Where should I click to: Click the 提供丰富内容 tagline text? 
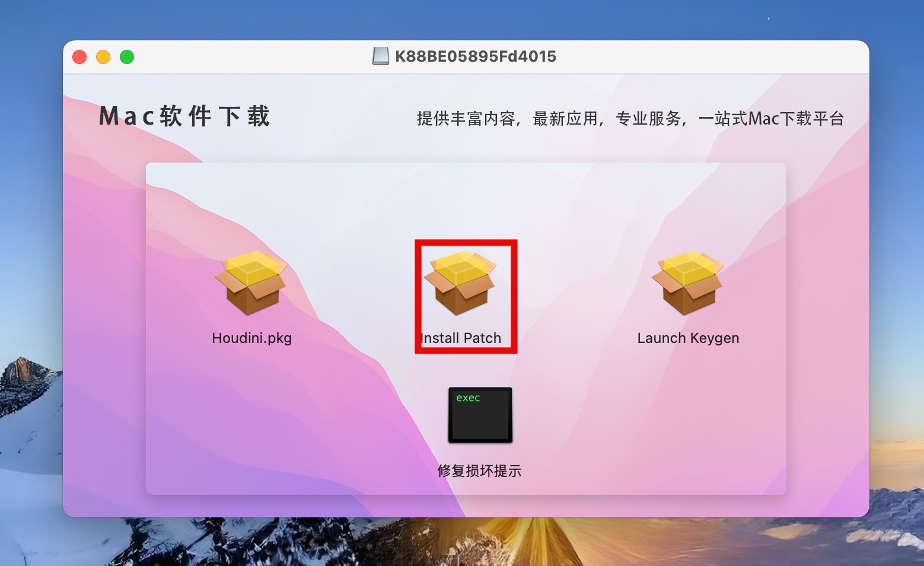[x=466, y=119]
